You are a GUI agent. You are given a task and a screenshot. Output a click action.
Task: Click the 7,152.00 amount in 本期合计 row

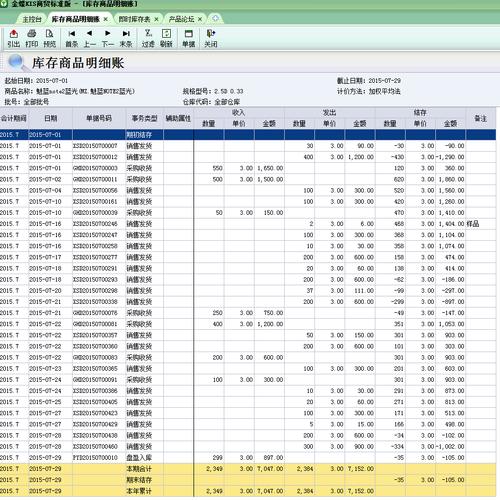click(x=361, y=469)
